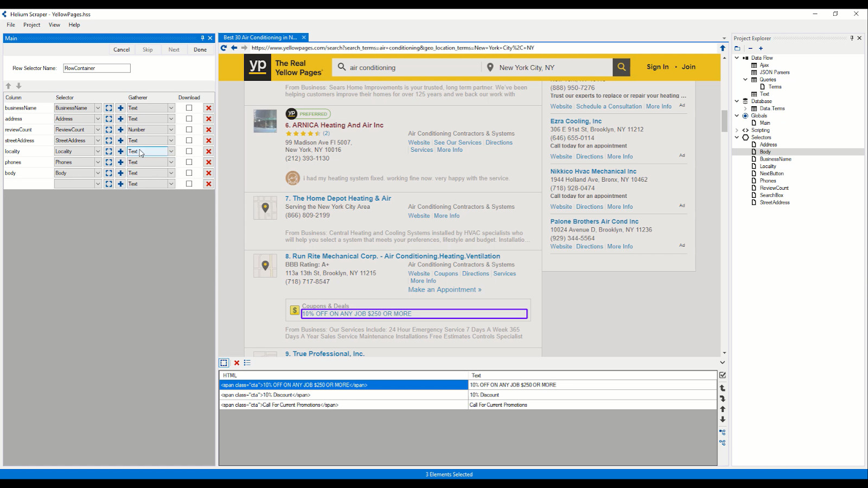Click the select-element icon in the reviewCount row
This screenshot has height=488, width=868.
pyautogui.click(x=109, y=130)
